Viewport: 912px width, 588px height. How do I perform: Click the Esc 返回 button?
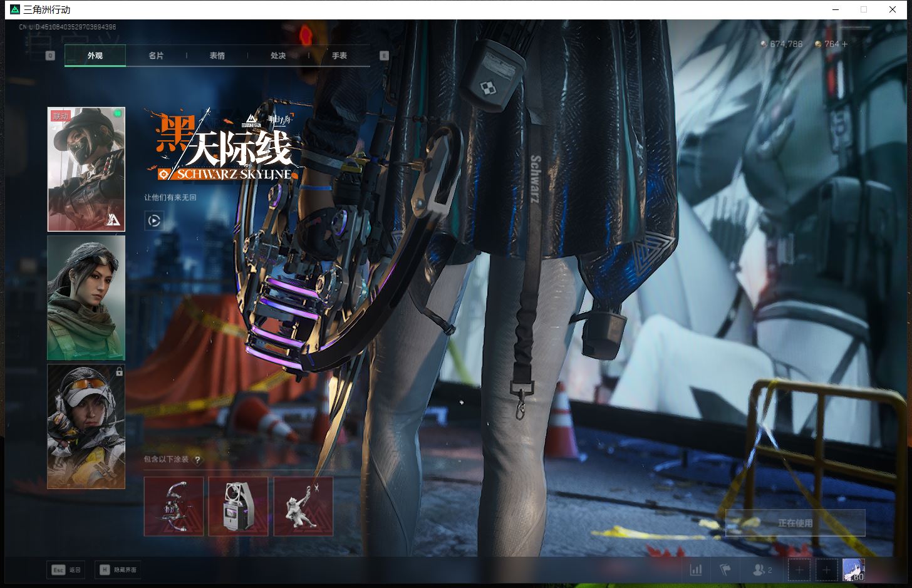pyautogui.click(x=66, y=570)
